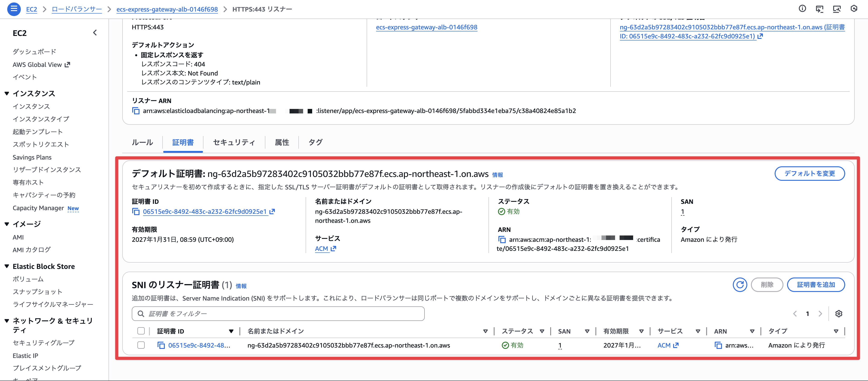The image size is (868, 381).
Task: Copy the ARN in SNI table row
Action: 718,345
